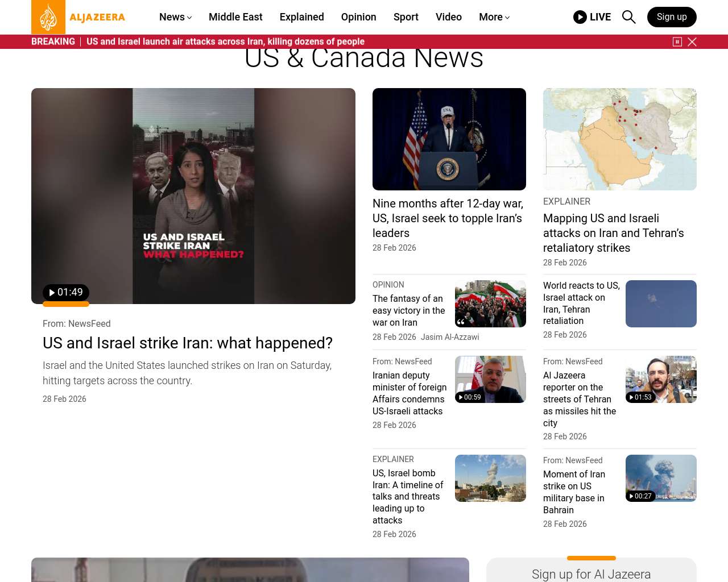Open the search magnifier icon
The height and width of the screenshot is (582, 728).
click(628, 17)
